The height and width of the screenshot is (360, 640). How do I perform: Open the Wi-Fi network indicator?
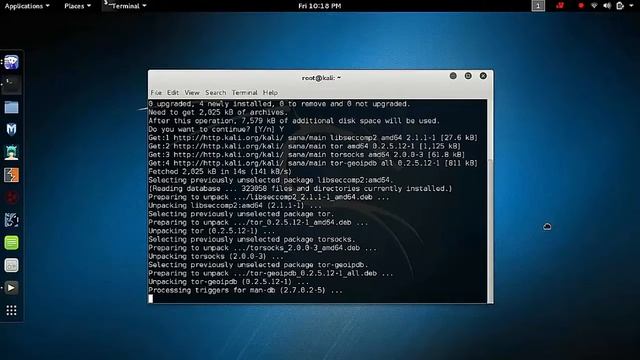point(594,6)
